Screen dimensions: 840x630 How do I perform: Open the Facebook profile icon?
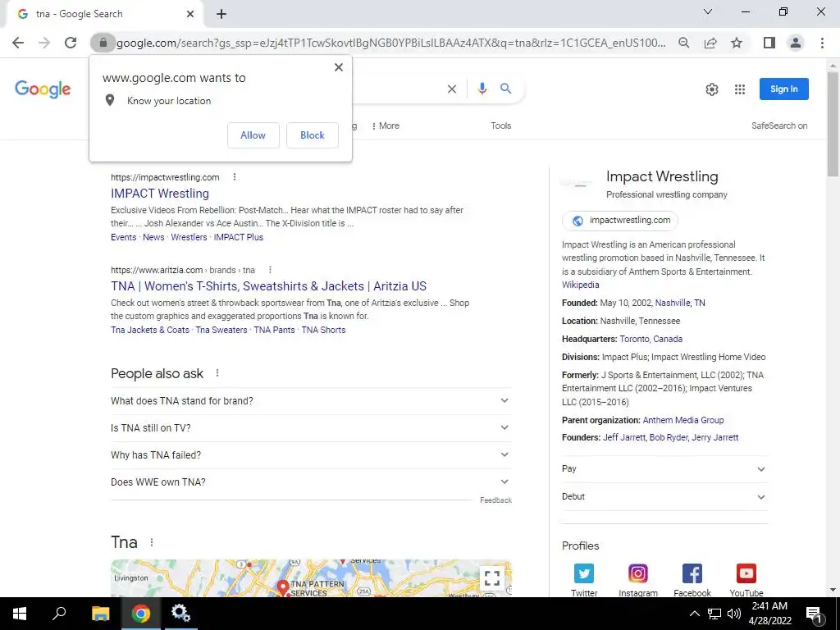tap(692, 573)
